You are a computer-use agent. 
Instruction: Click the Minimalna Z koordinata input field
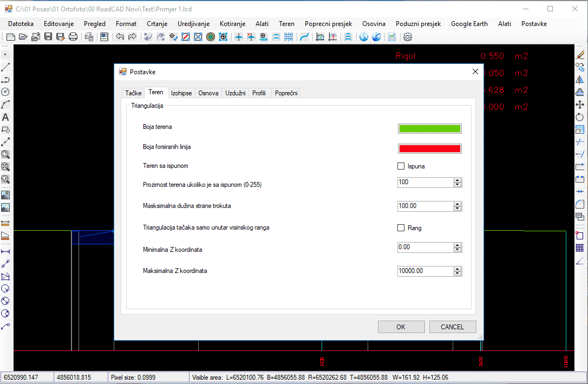[x=425, y=247]
